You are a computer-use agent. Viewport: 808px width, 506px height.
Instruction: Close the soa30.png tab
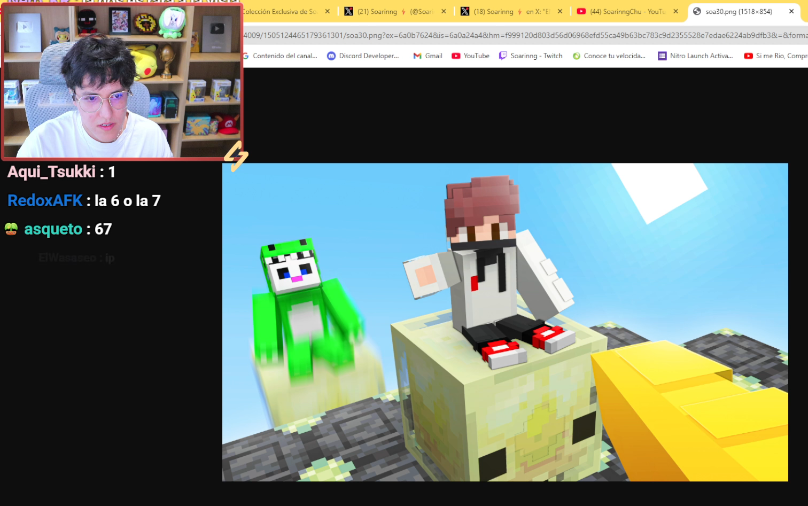point(792,11)
